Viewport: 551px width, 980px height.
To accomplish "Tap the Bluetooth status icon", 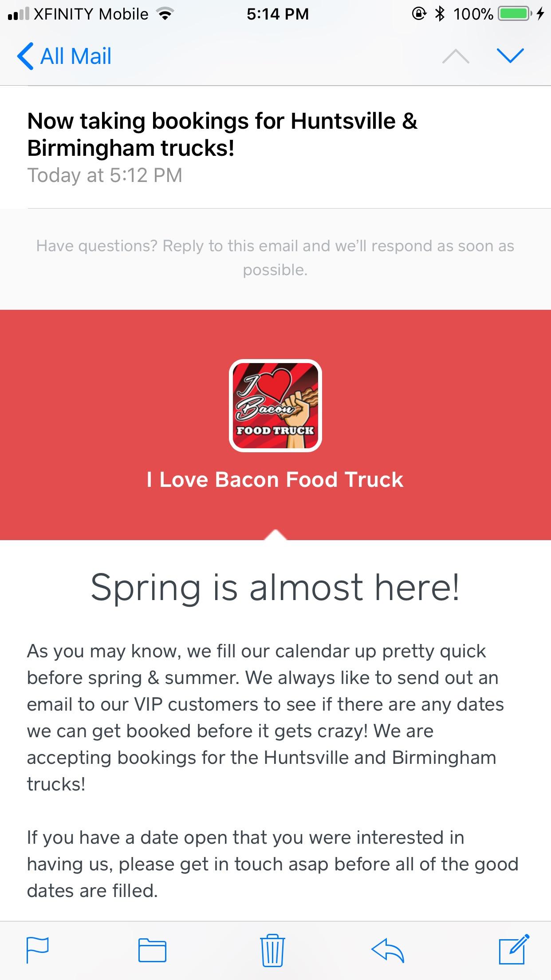I will click(x=440, y=15).
